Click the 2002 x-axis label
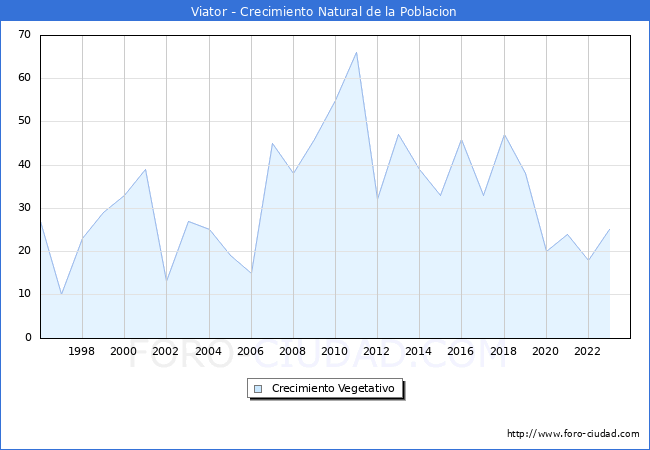The image size is (650, 450). [x=166, y=351]
